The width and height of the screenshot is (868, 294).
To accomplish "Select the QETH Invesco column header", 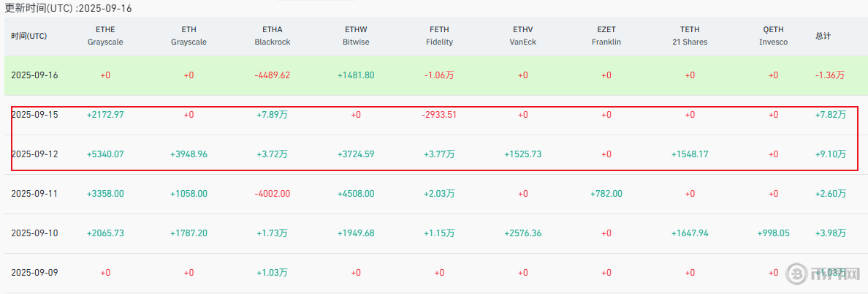I will point(773,36).
